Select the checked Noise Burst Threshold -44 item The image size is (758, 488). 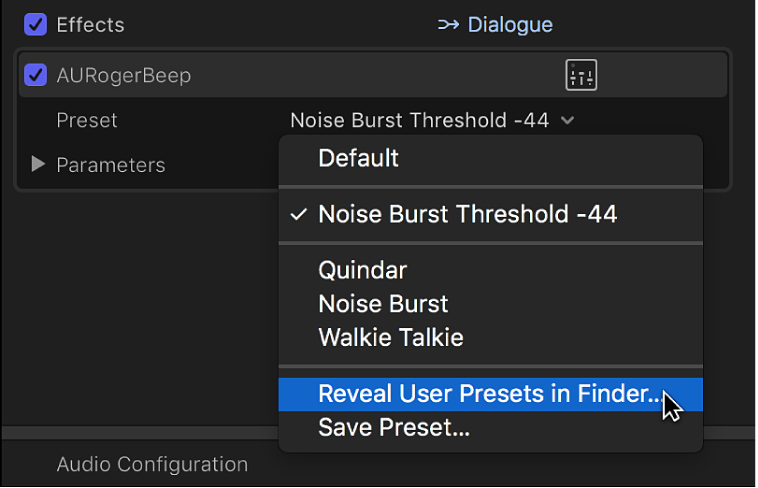tap(467, 214)
